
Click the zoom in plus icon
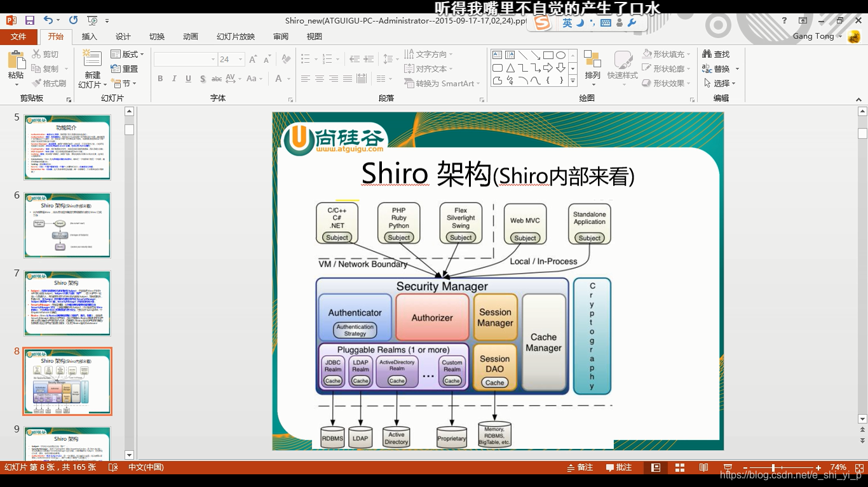pyautogui.click(x=818, y=467)
